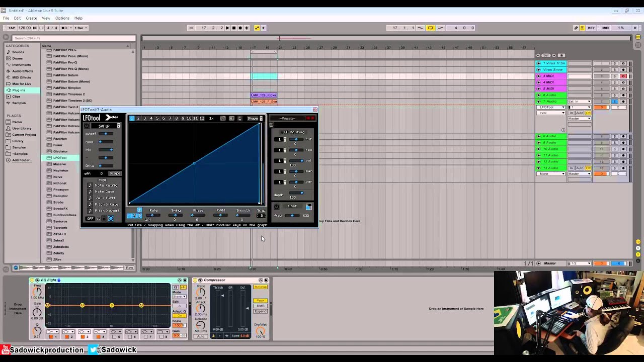Select LFO shape tab 2
Image resolution: width=644 pixels, height=362 pixels.
click(138, 119)
